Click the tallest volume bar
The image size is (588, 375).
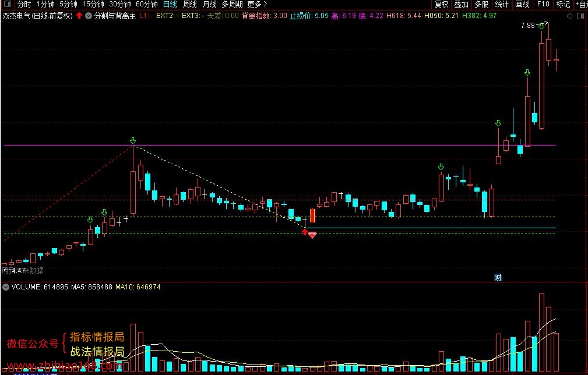pyautogui.click(x=541, y=332)
